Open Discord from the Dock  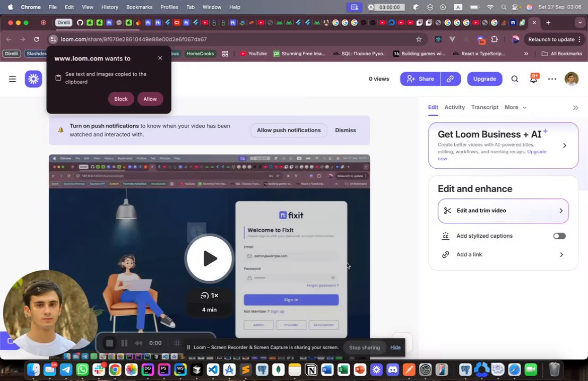(393, 370)
